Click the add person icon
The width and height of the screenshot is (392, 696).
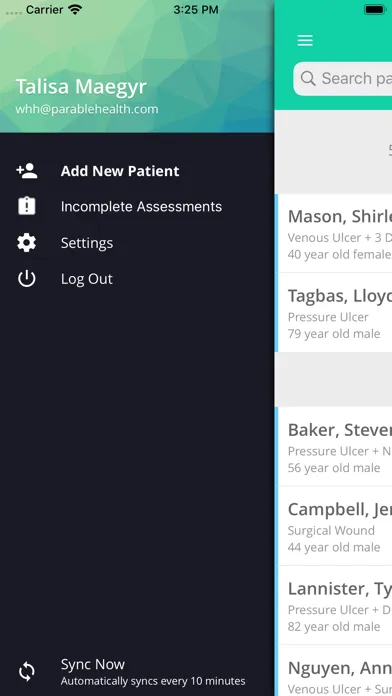tap(27, 171)
